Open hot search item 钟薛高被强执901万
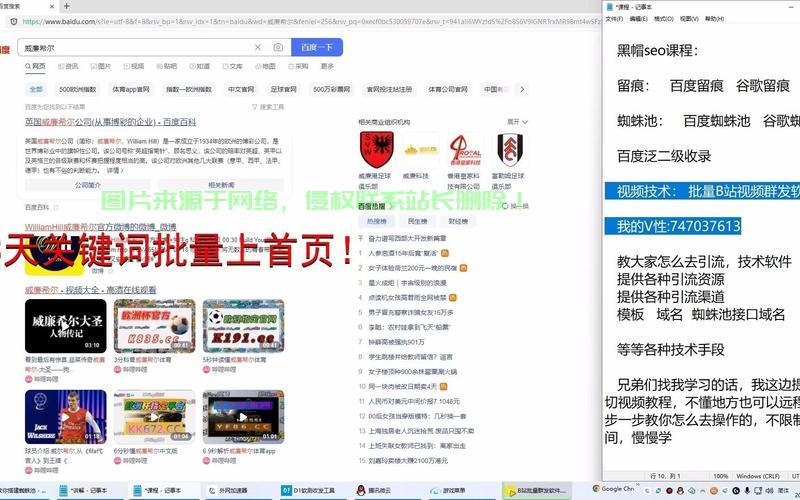The width and height of the screenshot is (800, 500). pyautogui.click(x=396, y=342)
